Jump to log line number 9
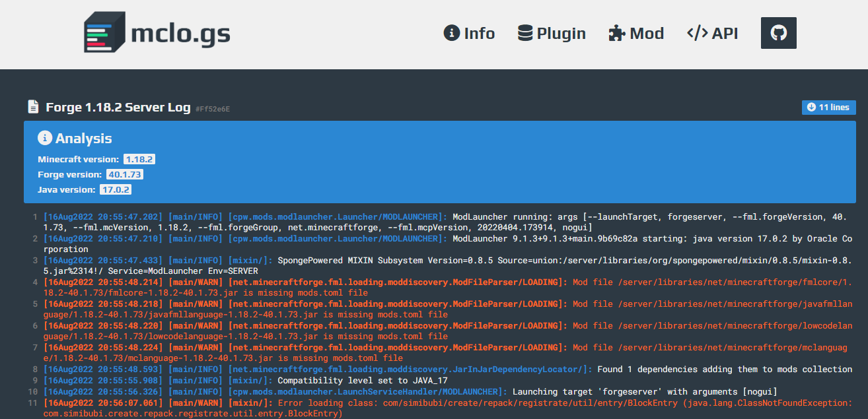This screenshot has width=868, height=419. point(34,381)
